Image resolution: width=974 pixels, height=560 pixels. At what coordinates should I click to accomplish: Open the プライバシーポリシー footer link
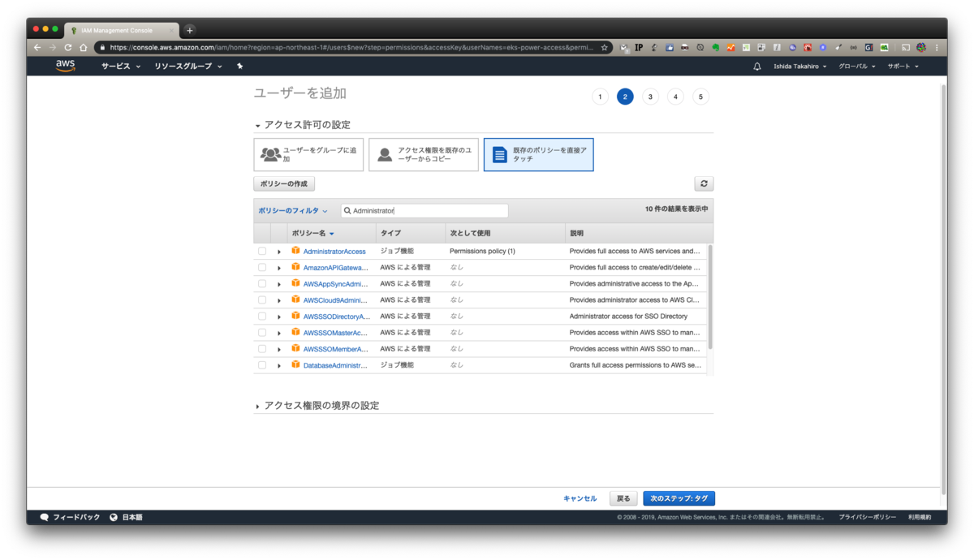pyautogui.click(x=868, y=517)
